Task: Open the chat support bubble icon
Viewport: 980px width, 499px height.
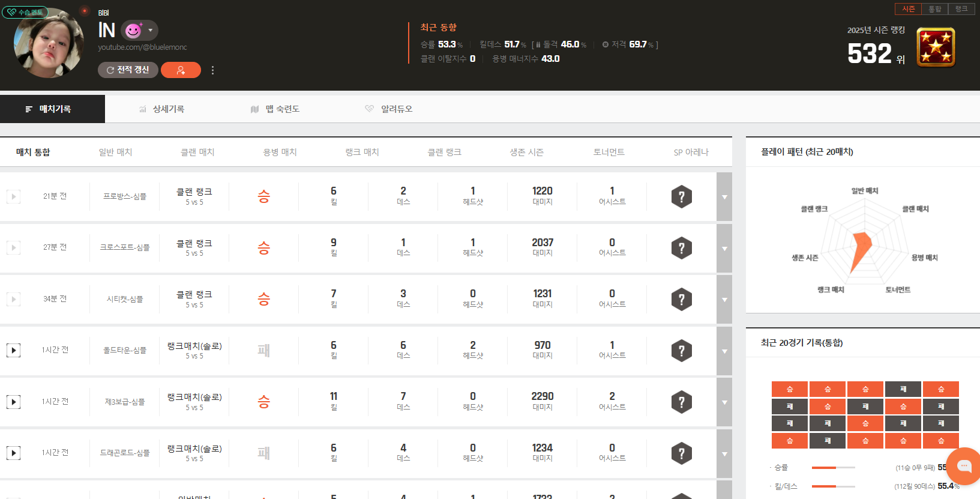Action: tap(964, 466)
